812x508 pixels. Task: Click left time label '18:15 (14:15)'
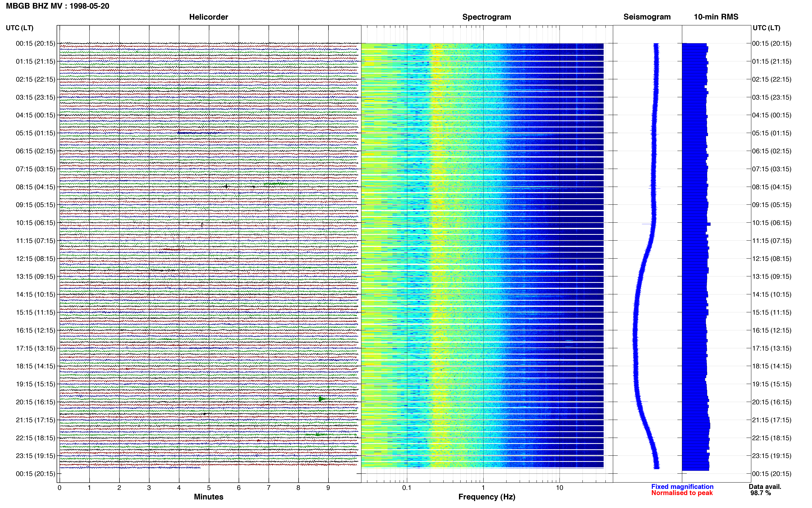coord(36,366)
